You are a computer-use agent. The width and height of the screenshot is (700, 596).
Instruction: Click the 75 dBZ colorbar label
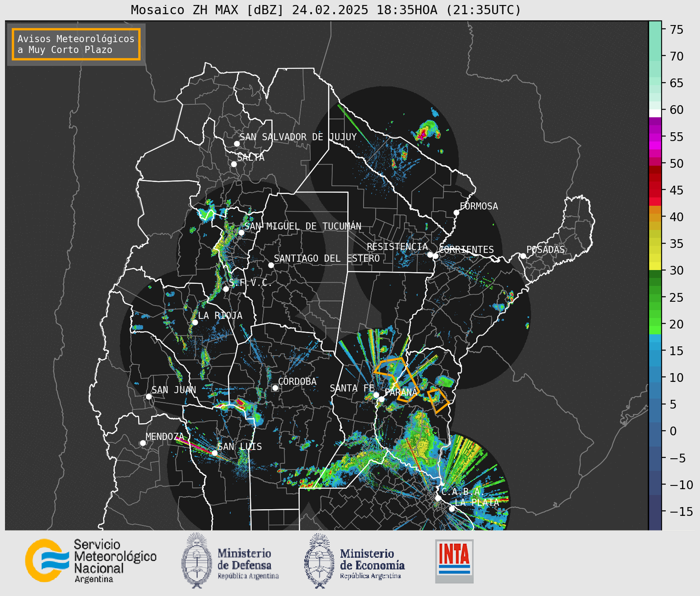click(677, 29)
